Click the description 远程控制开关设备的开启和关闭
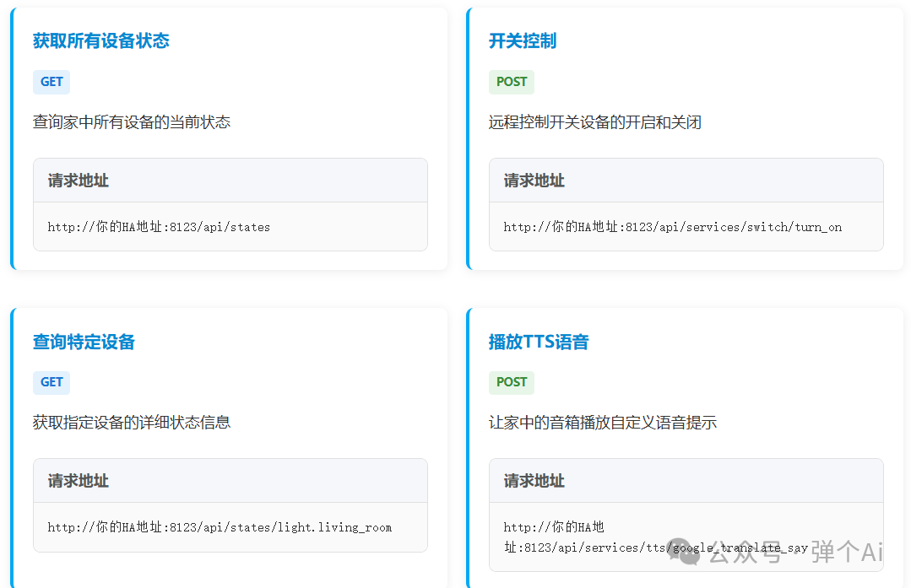Screen dimensions: 911x588 click(x=594, y=122)
